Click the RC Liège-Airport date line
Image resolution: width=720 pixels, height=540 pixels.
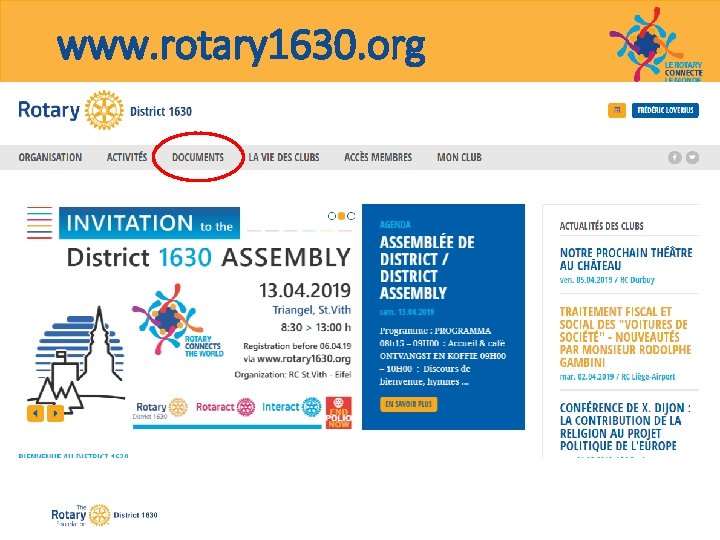tap(617, 377)
